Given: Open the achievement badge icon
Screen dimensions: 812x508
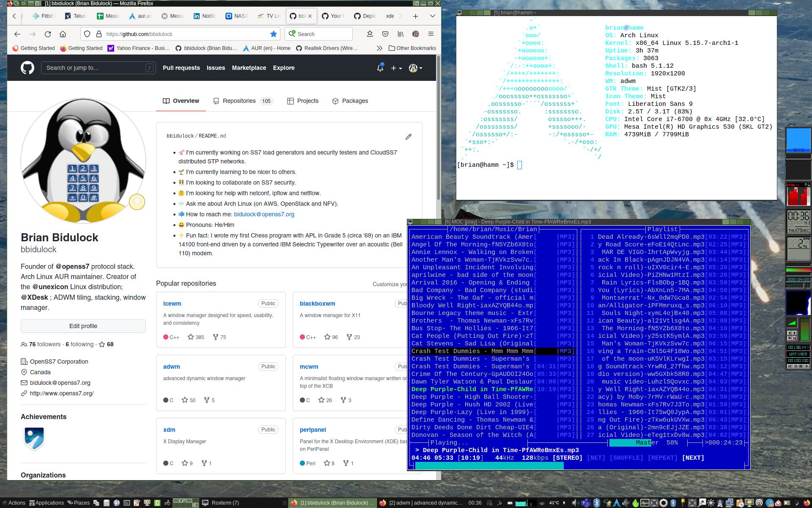Looking at the screenshot, I should pyautogui.click(x=34, y=439).
